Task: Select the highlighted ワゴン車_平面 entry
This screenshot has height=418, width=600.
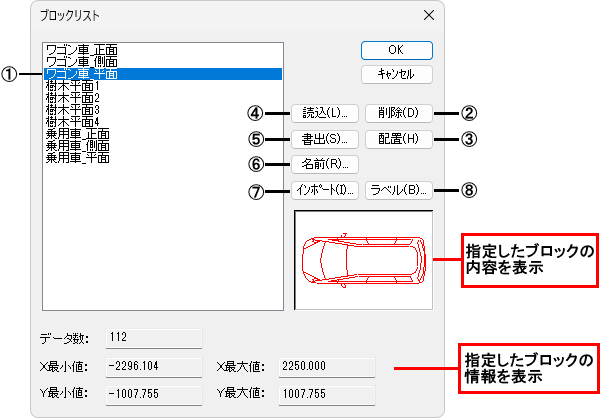Action: (163, 74)
